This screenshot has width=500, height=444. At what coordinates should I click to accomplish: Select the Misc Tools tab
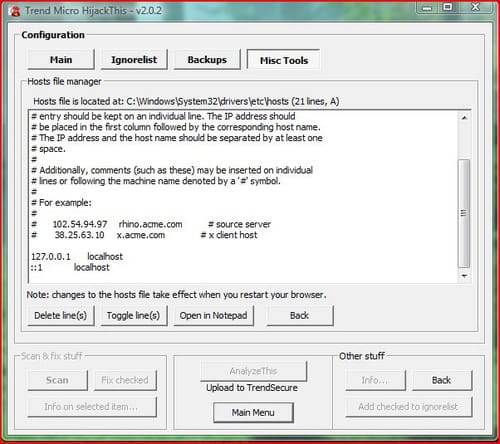pos(284,60)
